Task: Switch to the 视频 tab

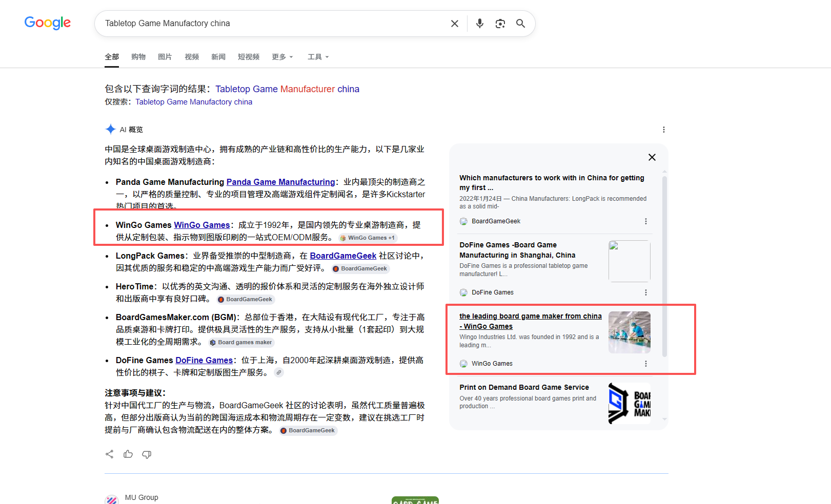Action: (192, 57)
